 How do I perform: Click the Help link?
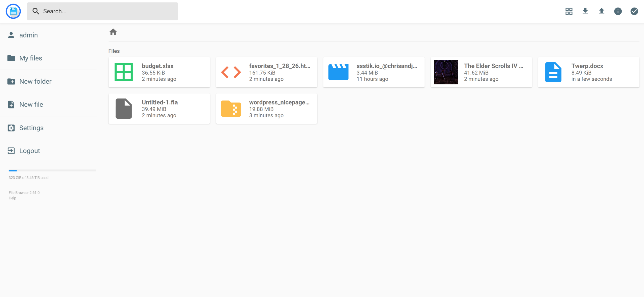coord(12,198)
